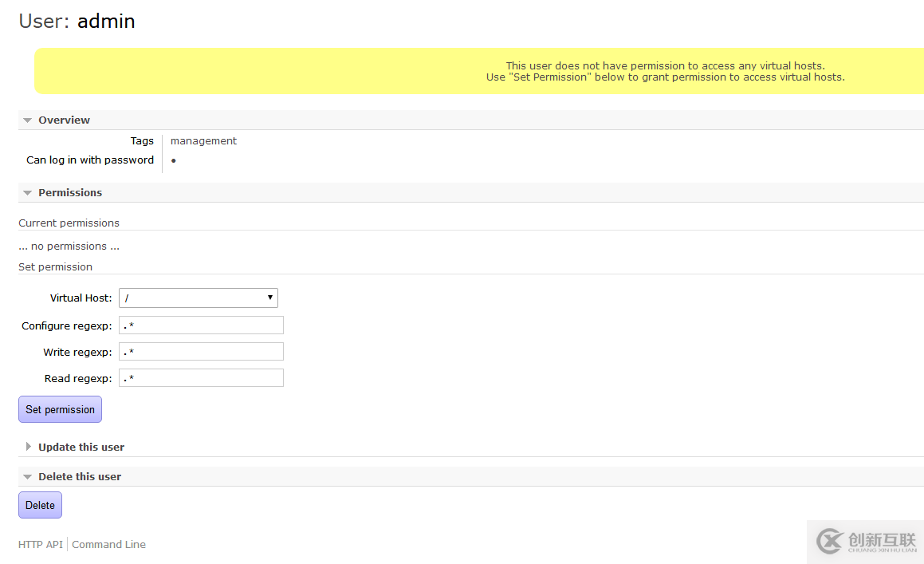Click the no permissions status text

click(69, 246)
